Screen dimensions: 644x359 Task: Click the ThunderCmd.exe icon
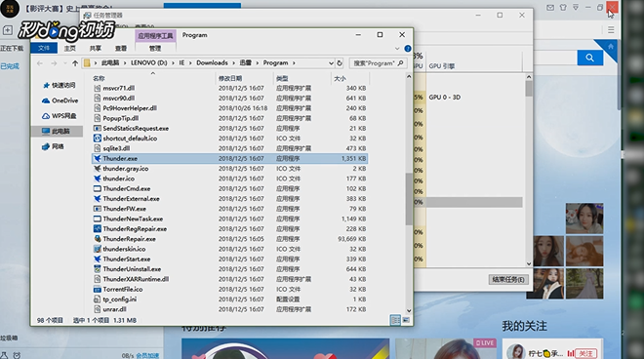[98, 188]
